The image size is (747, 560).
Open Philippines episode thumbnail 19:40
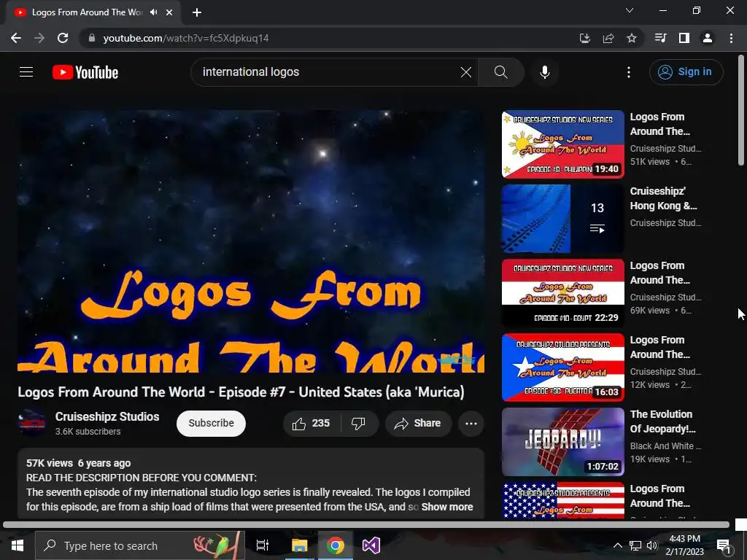click(562, 144)
